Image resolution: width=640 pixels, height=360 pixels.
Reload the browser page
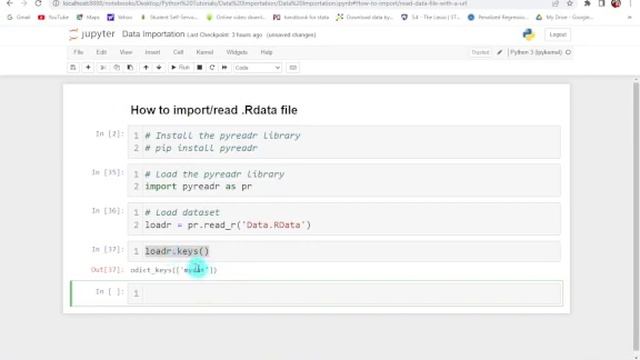pyautogui.click(x=38, y=3)
